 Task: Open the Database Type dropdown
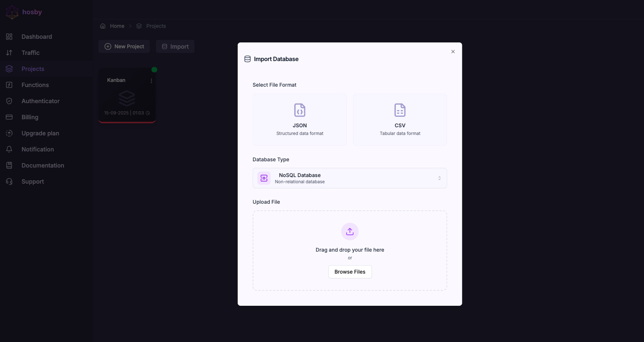(350, 178)
